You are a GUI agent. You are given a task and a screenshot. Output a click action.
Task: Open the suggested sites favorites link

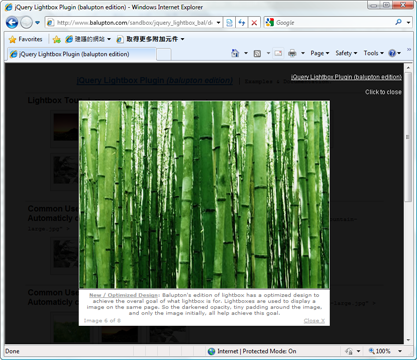[88, 39]
